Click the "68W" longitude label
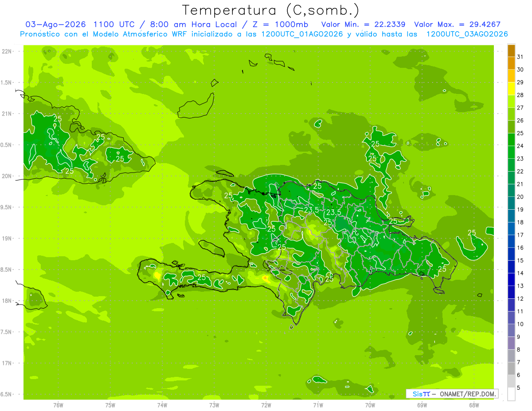The height and width of the screenshot is (411, 532). click(473, 405)
